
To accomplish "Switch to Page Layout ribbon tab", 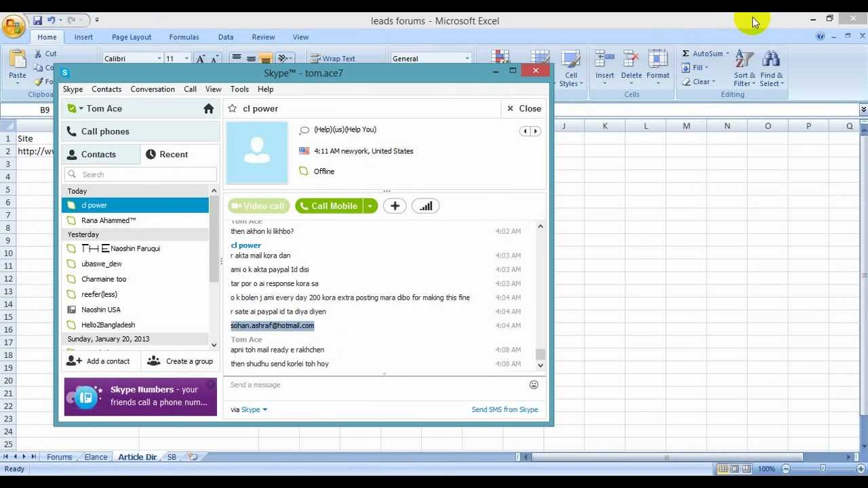I will pyautogui.click(x=132, y=37).
